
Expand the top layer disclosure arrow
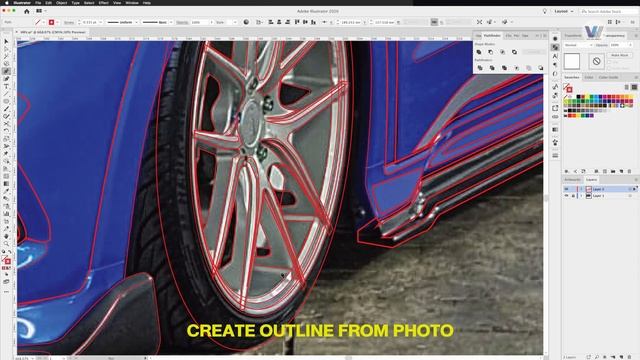click(582, 189)
